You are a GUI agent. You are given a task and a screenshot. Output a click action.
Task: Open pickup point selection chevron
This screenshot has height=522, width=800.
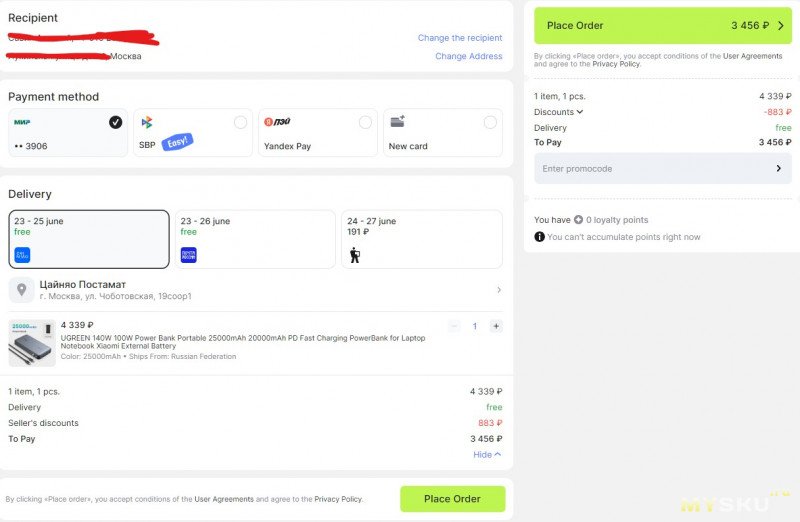click(498, 290)
